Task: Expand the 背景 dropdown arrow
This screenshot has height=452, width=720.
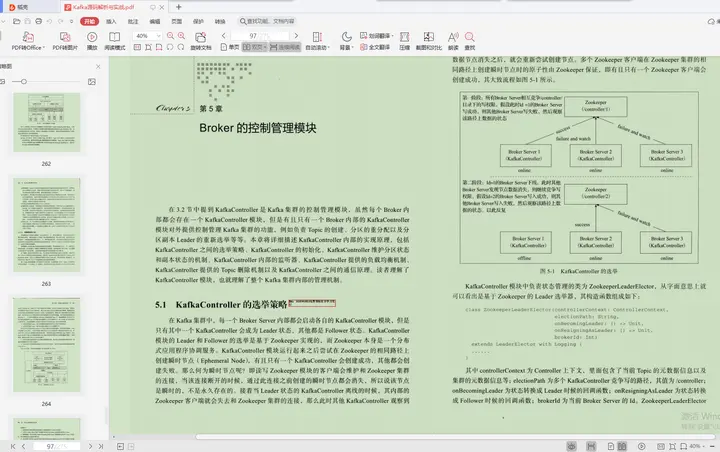Action: coord(353,47)
